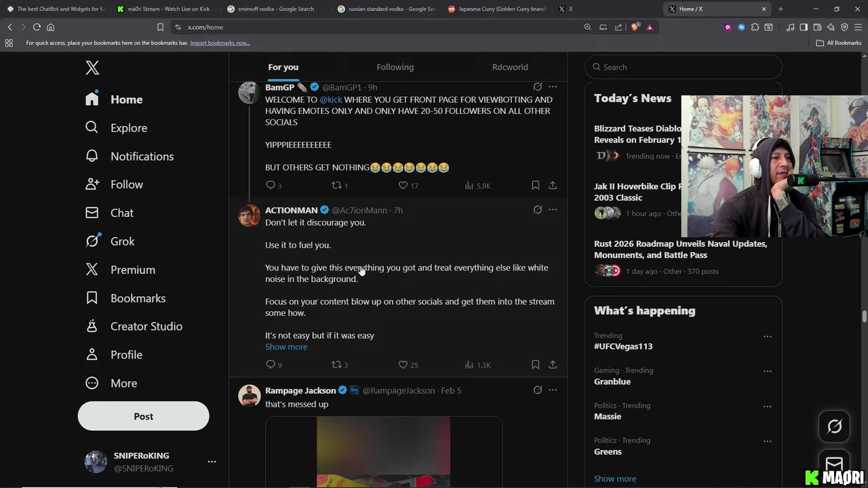The height and width of the screenshot is (488, 868).
Task: Switch to the ma0ri Stream Kick tab
Action: click(x=163, y=9)
